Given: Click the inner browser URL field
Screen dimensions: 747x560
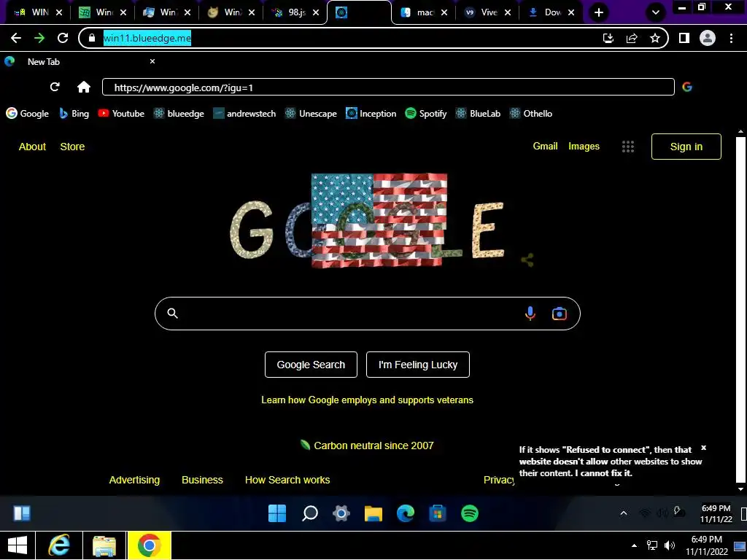Looking at the screenshot, I should pos(388,87).
